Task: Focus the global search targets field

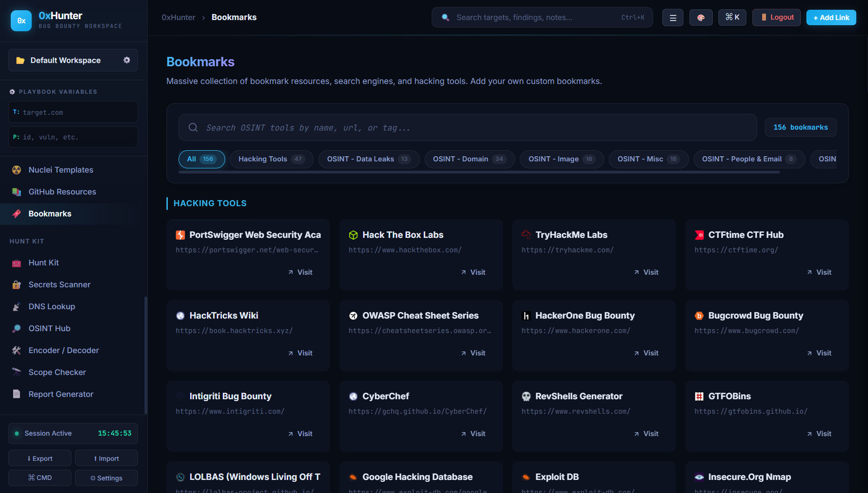Action: click(x=542, y=17)
